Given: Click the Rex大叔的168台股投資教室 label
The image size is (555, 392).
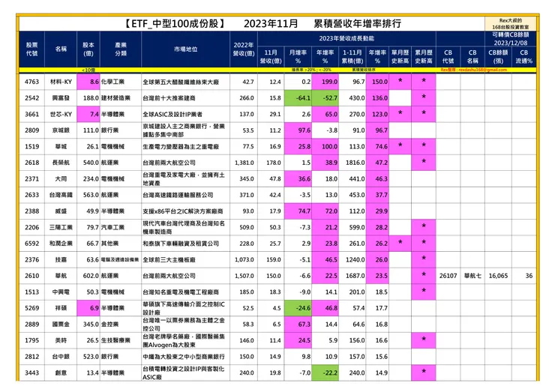Looking at the screenshot, I should click(511, 24).
